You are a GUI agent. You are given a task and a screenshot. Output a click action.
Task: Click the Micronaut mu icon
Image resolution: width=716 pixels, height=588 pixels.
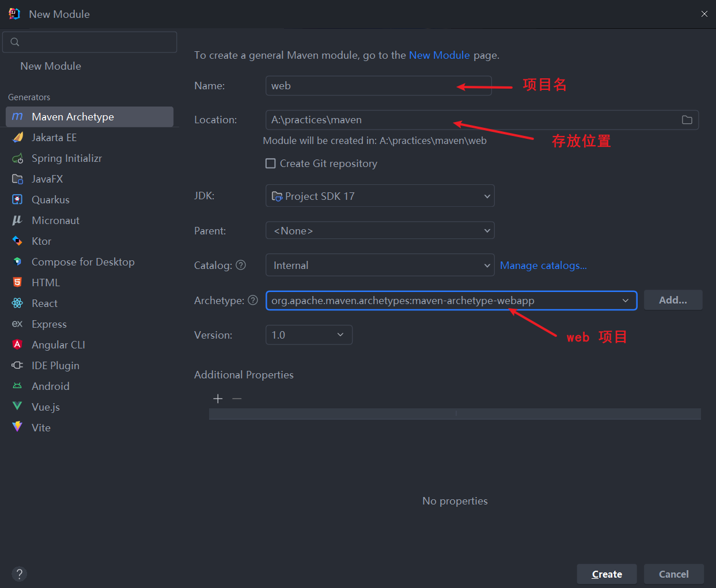pyautogui.click(x=17, y=221)
